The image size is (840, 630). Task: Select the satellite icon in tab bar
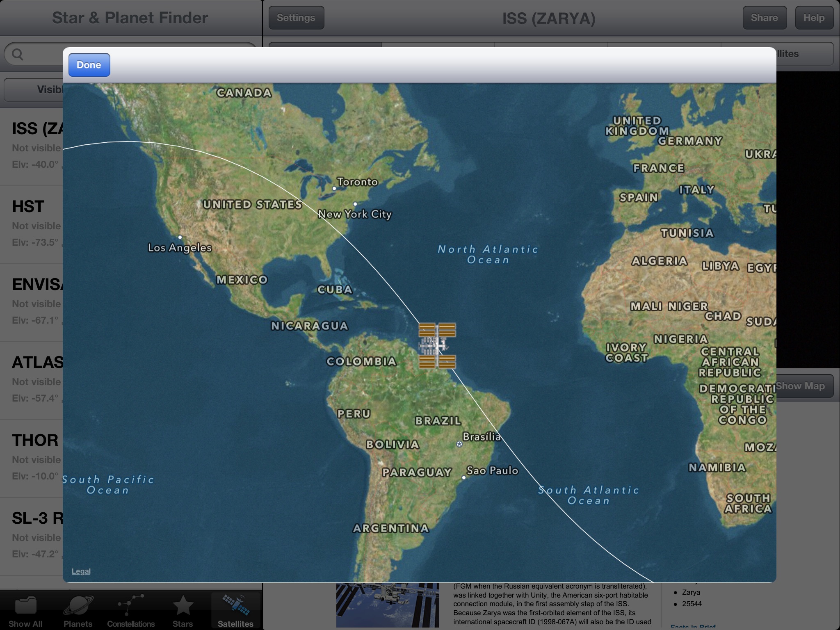point(235,605)
